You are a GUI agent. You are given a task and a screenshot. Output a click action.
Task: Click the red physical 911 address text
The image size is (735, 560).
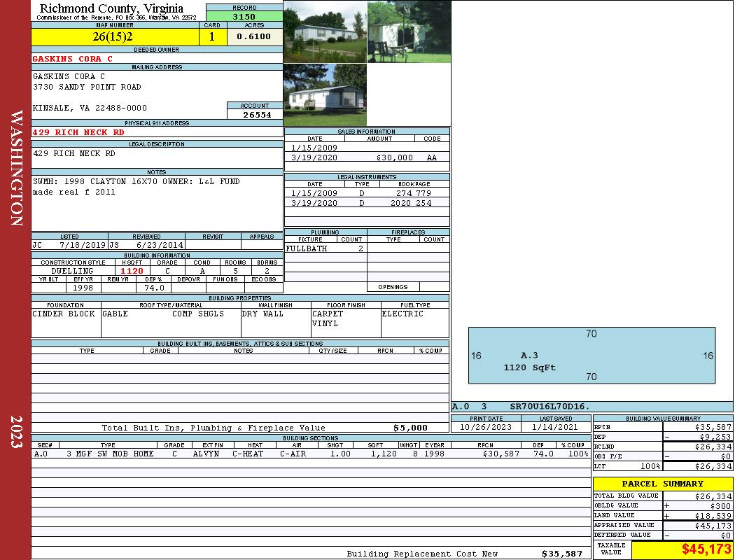[x=78, y=132]
